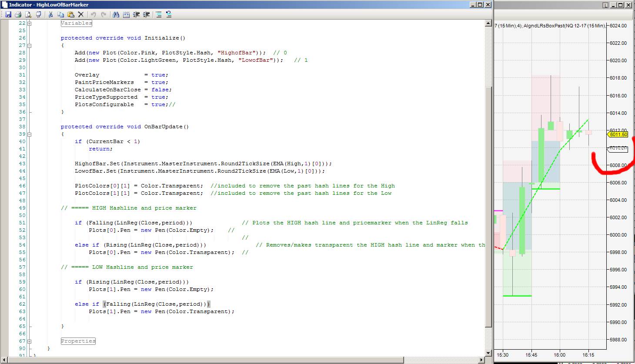Click CalculateOnBarClose on line 33
This screenshot has width=635, height=364.
click(x=108, y=90)
